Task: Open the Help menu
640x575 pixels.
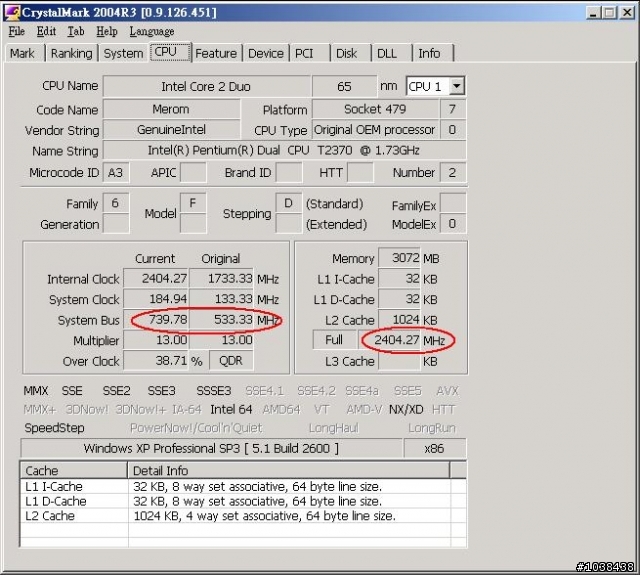Action: 107,31
